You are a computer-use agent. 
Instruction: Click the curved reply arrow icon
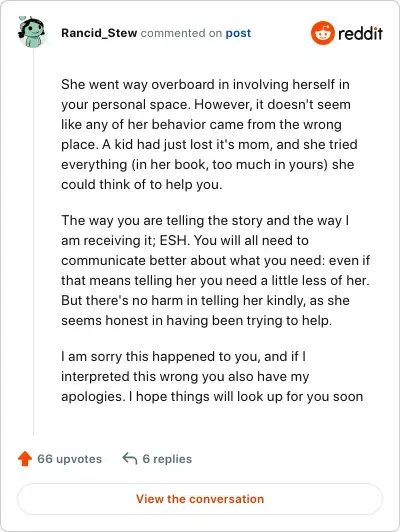coord(130,458)
